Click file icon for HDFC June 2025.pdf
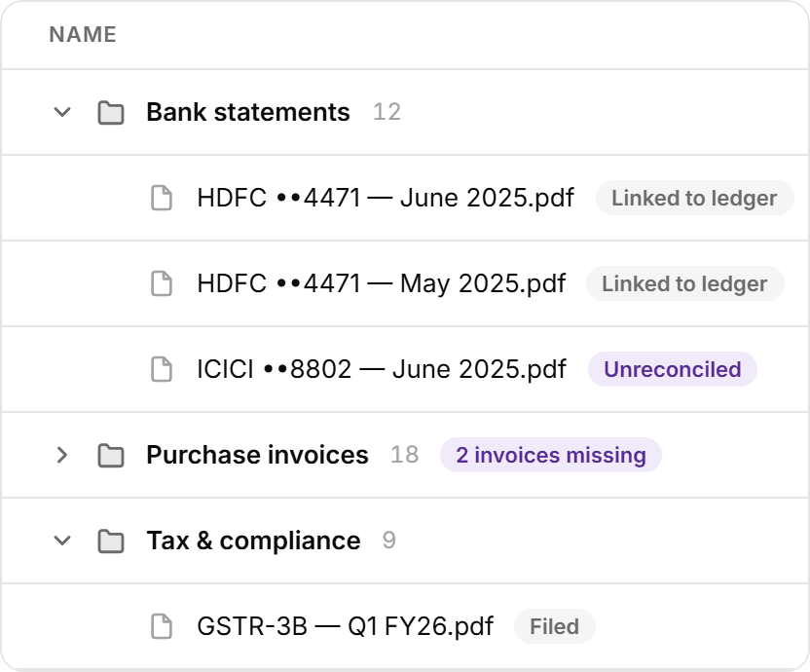Screen dimensions: 810x672 [162, 198]
